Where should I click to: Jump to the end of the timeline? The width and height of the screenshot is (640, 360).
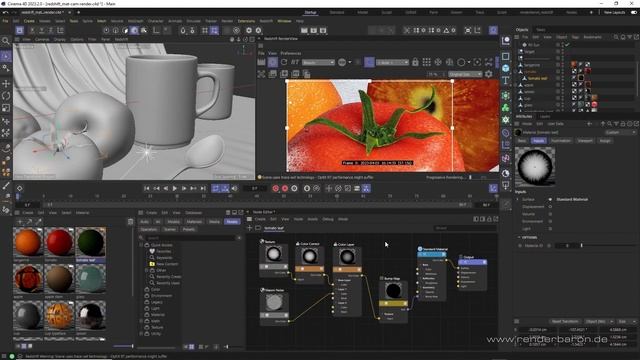click(x=203, y=188)
